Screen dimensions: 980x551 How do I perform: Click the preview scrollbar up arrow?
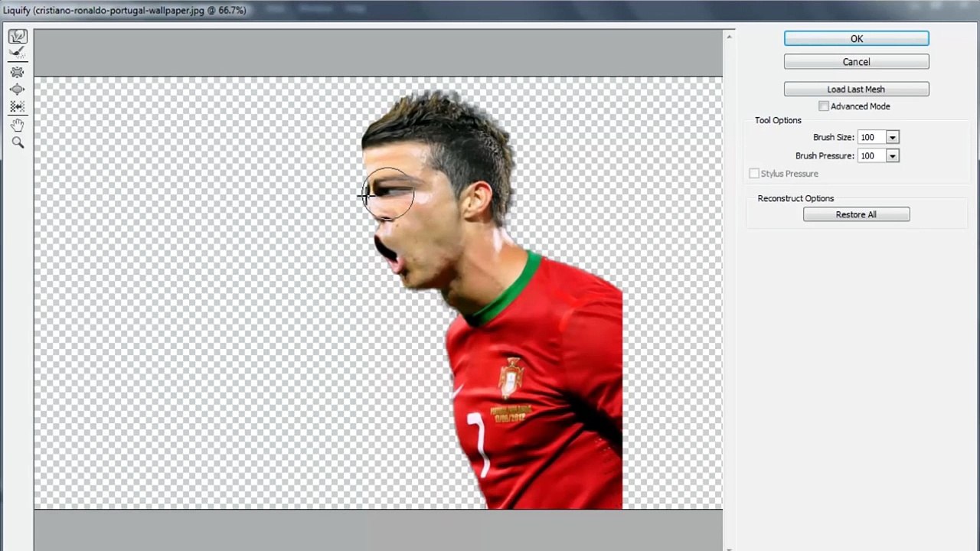coord(730,35)
